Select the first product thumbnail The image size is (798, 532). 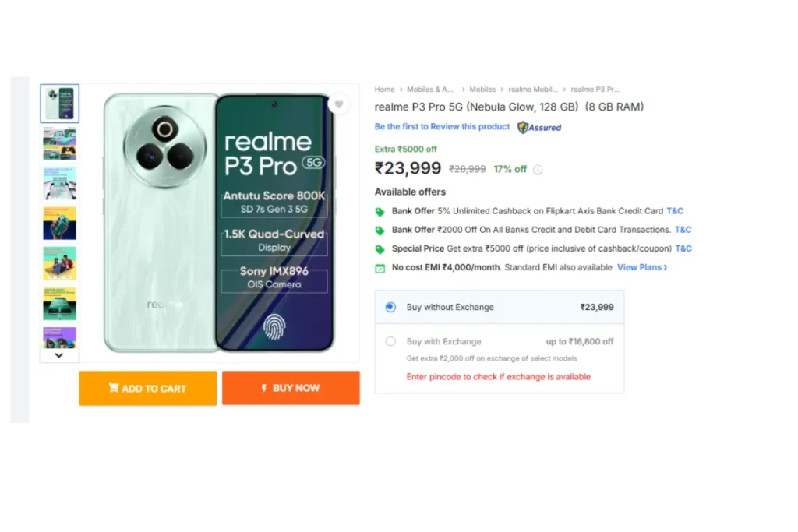pyautogui.click(x=59, y=104)
